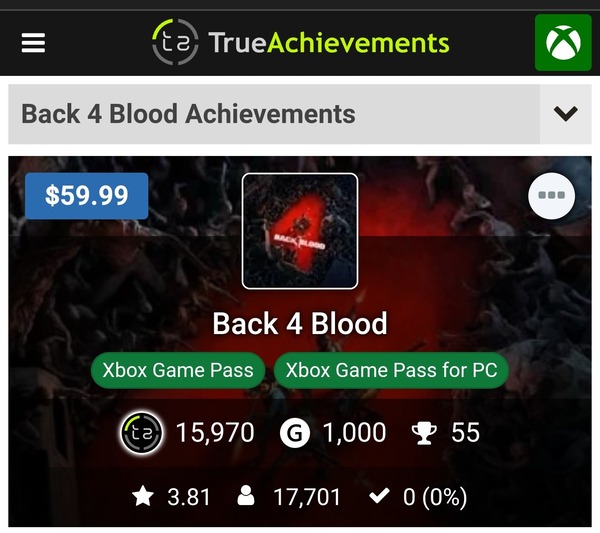Click the trophy achievements icon

coord(424,433)
